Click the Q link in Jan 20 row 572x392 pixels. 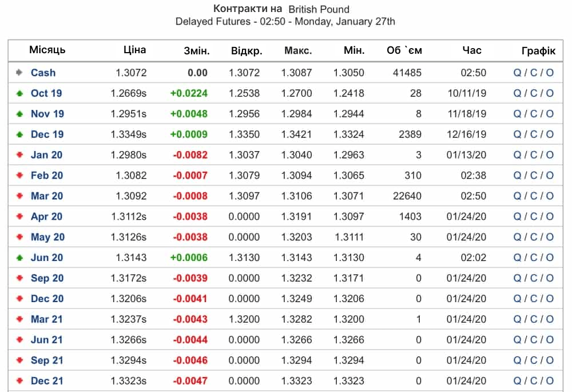tap(517, 155)
